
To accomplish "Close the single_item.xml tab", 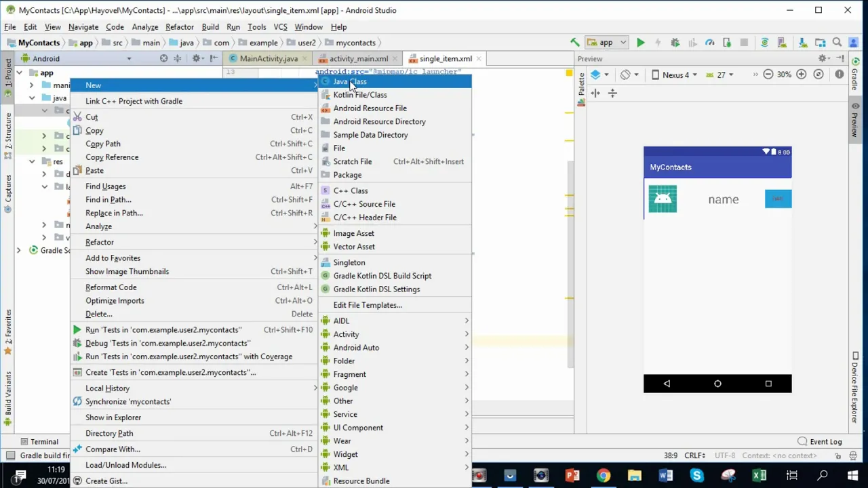I will [x=478, y=58].
